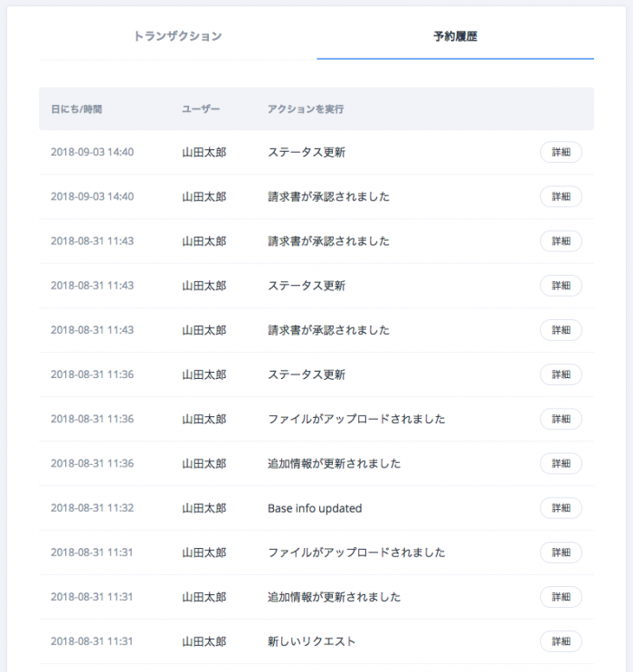Open 詳細 for 09-03 14:40 請求書が承認されました
633x672 pixels.
pyautogui.click(x=561, y=196)
